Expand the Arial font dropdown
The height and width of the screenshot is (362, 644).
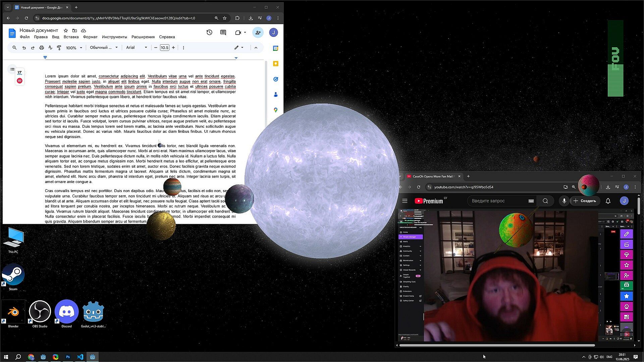click(137, 48)
